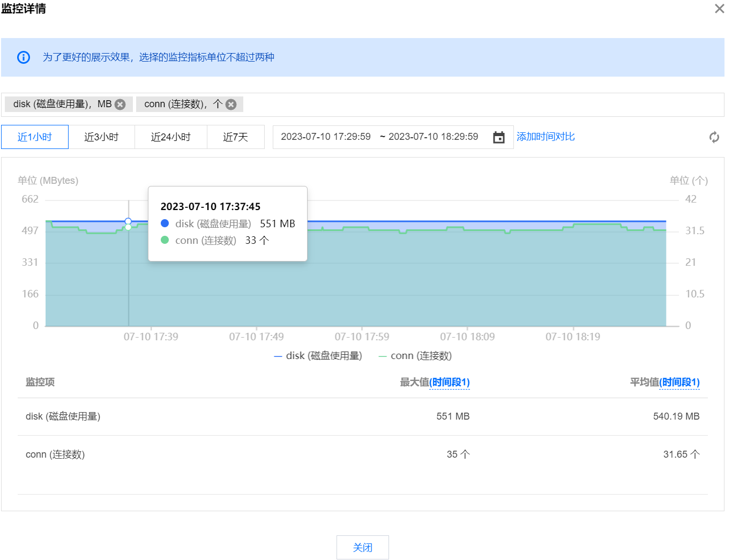
Task: Remove the conn (连接数) metric tag
Action: [x=231, y=104]
